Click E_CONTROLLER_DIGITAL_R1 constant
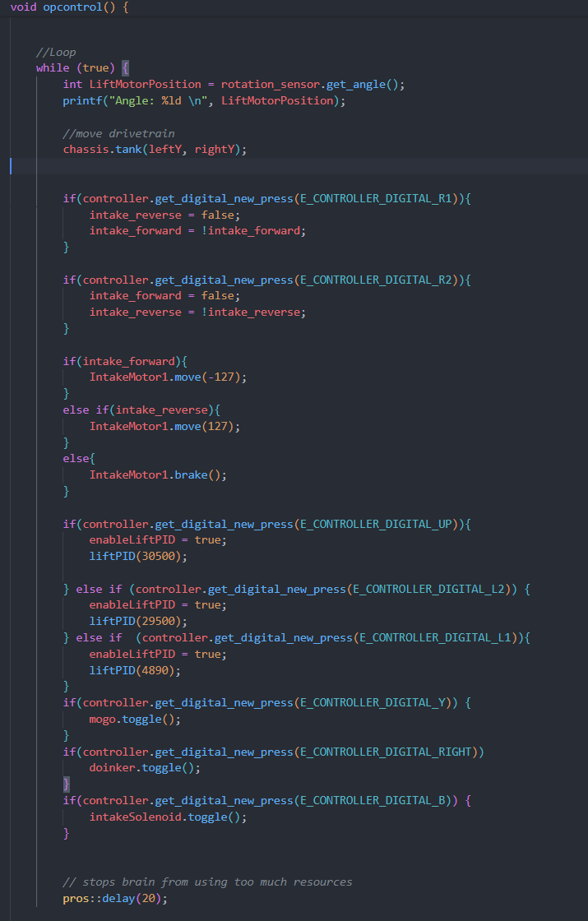 376,198
